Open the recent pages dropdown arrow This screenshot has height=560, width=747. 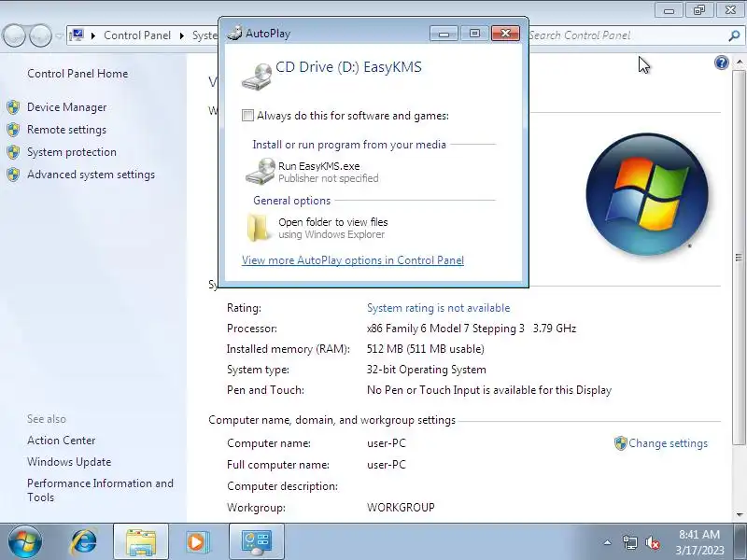point(59,35)
